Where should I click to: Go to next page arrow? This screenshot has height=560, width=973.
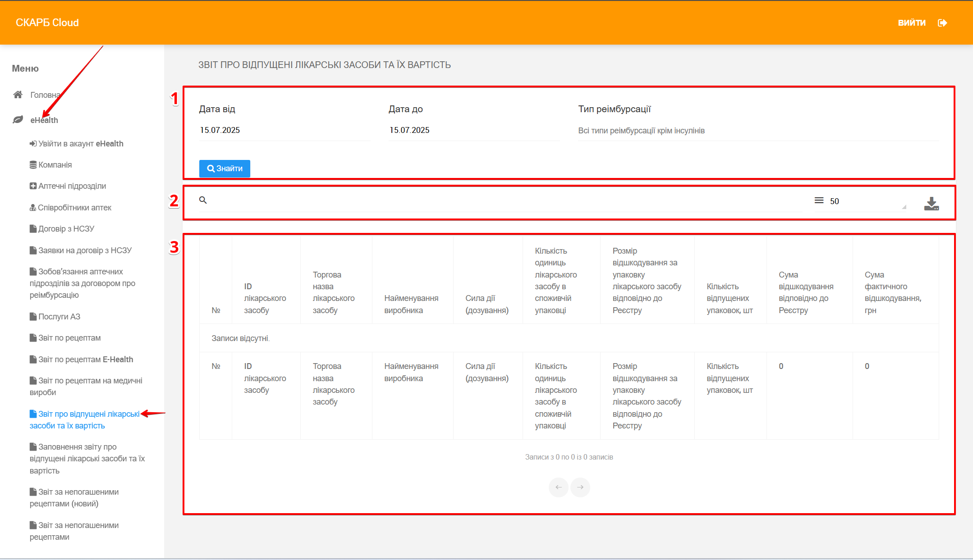point(580,487)
